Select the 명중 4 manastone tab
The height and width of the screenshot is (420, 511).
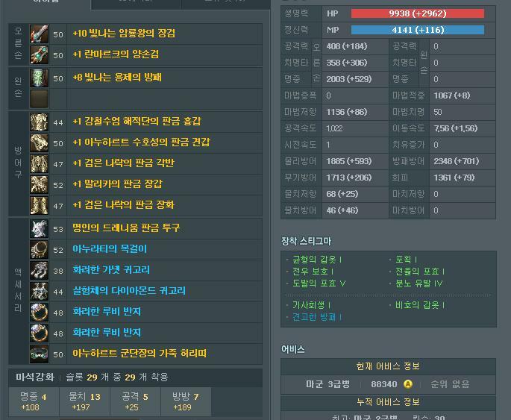34,401
